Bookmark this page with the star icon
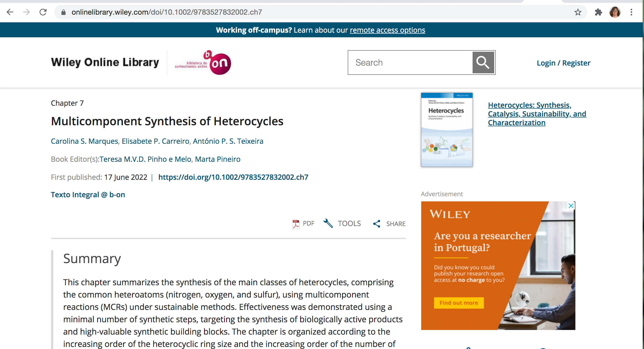 578,12
